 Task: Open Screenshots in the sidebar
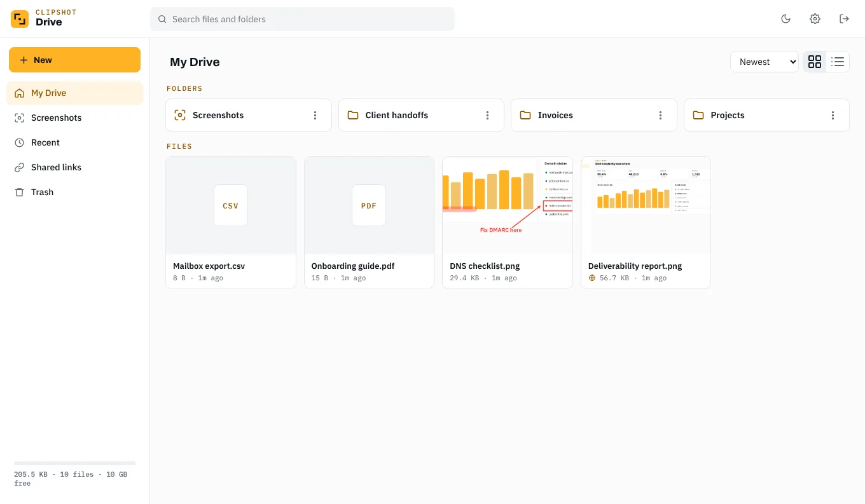(74, 118)
